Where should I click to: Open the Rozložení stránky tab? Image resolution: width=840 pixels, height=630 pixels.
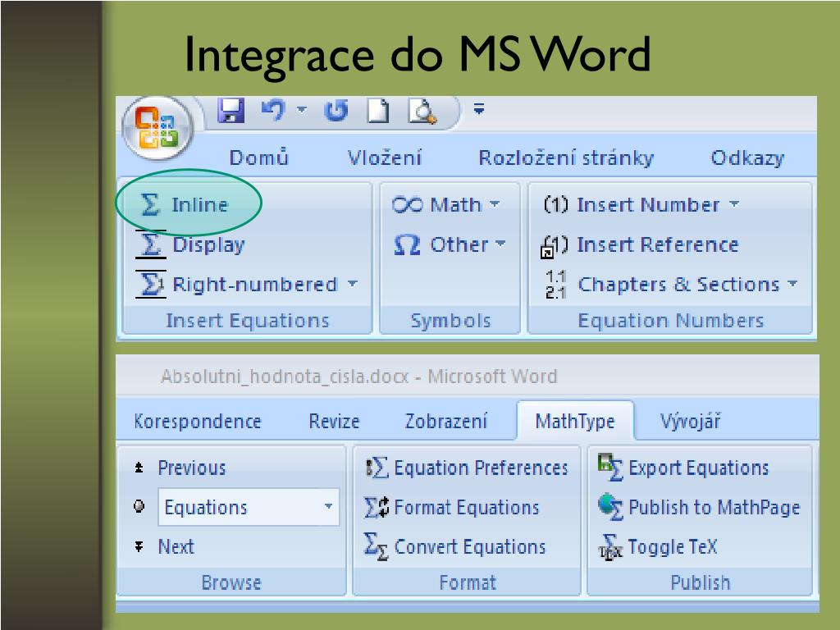(566, 158)
